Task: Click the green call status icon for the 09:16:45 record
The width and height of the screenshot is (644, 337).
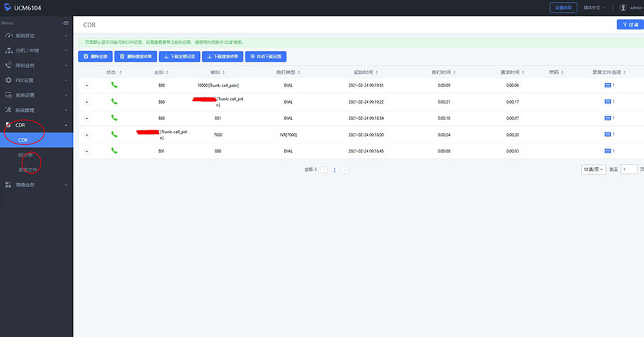Action: click(114, 151)
